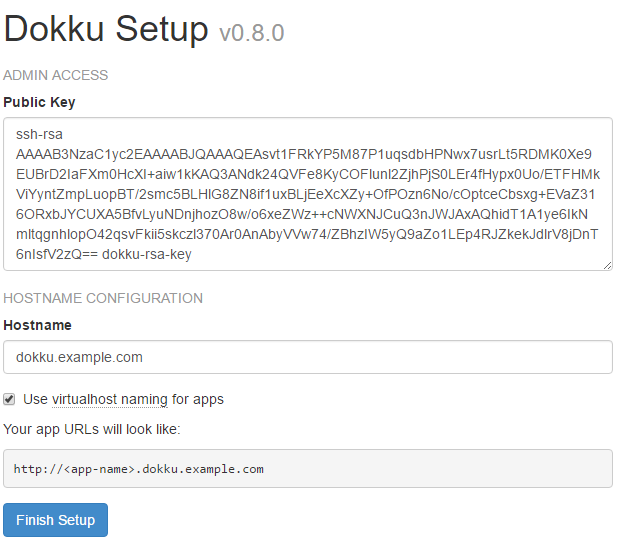Image resolution: width=617 pixels, height=552 pixels.
Task: Click "Your app URLs will look like:" text
Action: (x=91, y=430)
